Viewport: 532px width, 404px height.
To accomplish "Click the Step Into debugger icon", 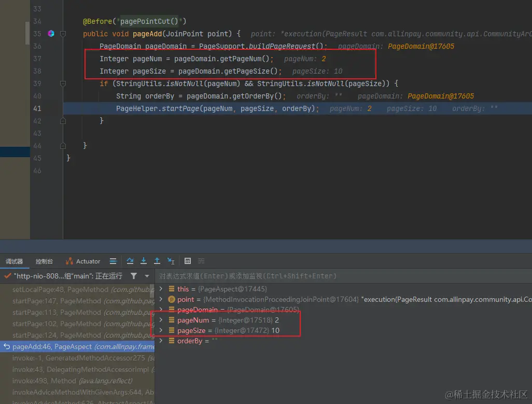I will tap(144, 261).
